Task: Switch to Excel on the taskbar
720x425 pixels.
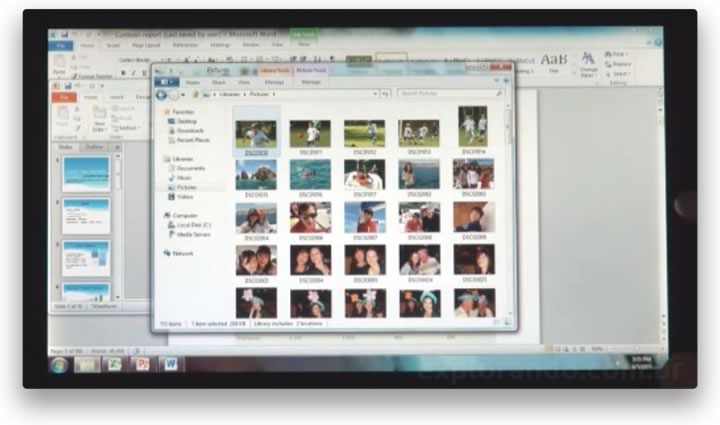Action: click(x=114, y=365)
